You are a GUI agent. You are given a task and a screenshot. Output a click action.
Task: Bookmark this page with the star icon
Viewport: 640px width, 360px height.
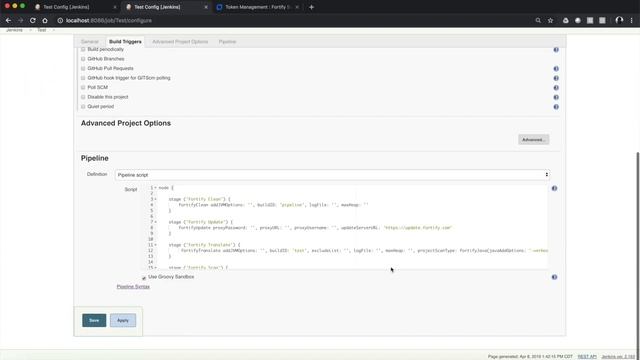tap(550, 20)
